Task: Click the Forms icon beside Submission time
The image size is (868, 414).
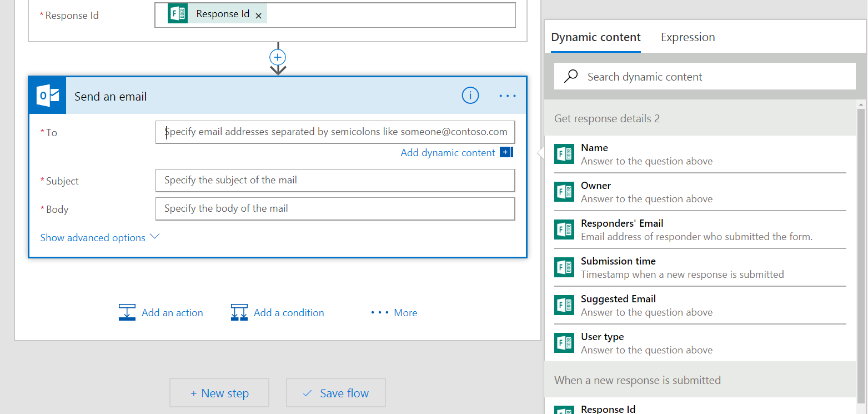Action: click(564, 267)
